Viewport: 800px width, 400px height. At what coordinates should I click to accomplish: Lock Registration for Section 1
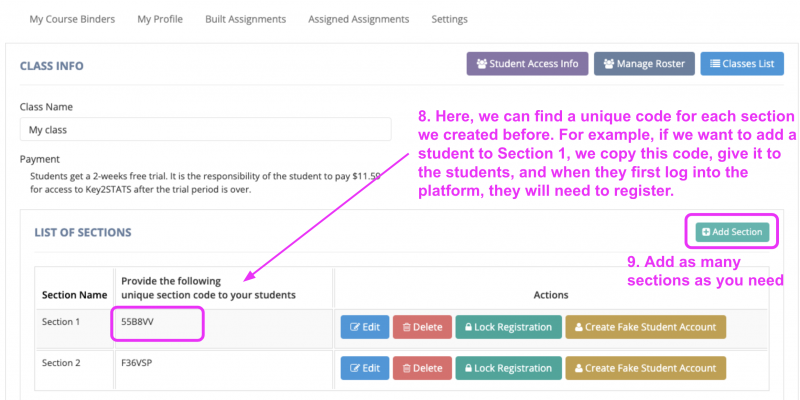click(x=508, y=327)
